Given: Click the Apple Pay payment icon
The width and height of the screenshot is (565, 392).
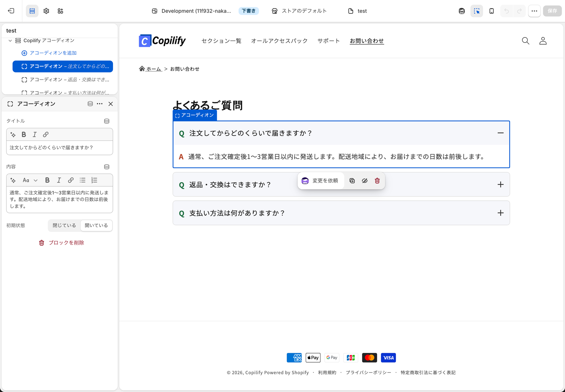Looking at the screenshot, I should point(313,358).
